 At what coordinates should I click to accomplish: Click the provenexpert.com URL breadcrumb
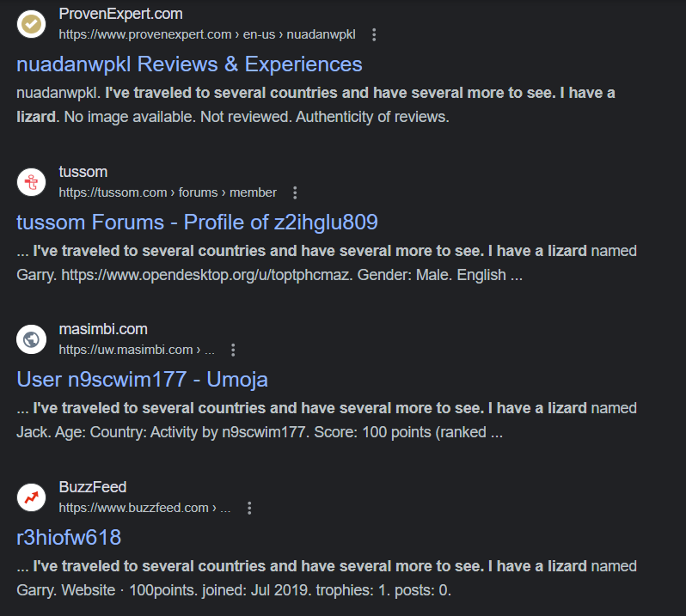click(x=206, y=34)
